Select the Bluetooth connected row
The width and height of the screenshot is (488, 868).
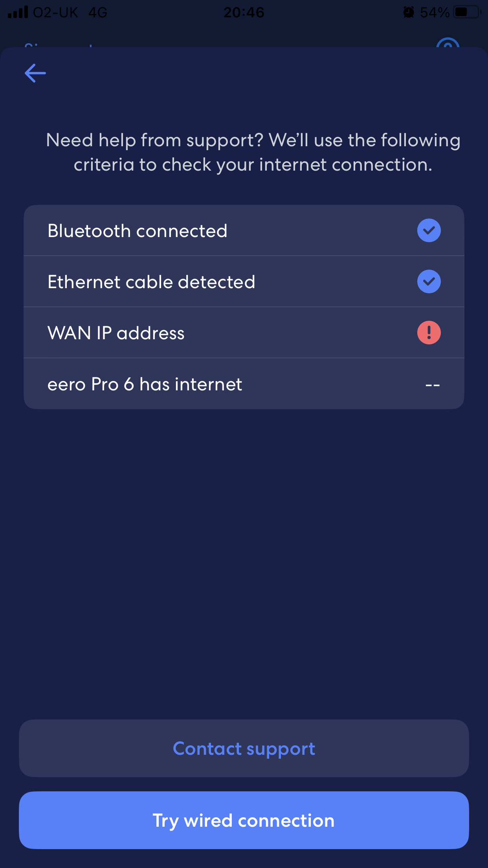pos(244,231)
